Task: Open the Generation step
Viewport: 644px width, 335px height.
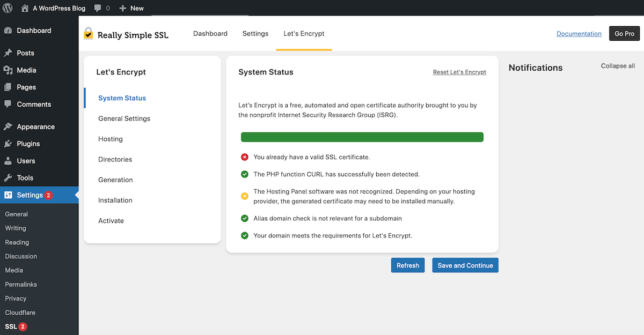Action: click(x=116, y=180)
